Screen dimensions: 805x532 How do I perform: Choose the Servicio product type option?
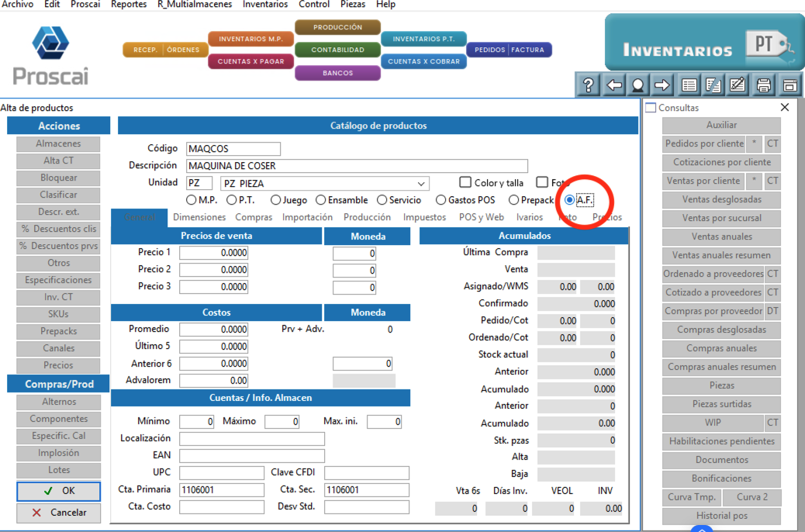pyautogui.click(x=382, y=200)
